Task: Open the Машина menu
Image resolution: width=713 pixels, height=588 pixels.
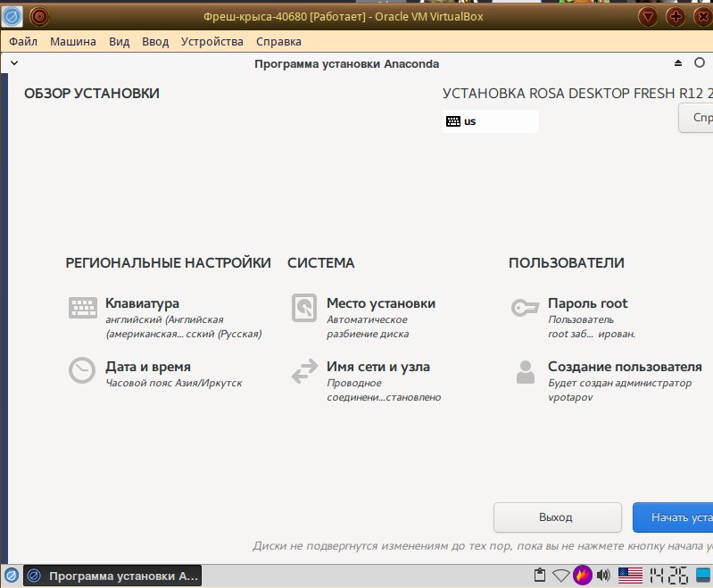Action: [73, 42]
